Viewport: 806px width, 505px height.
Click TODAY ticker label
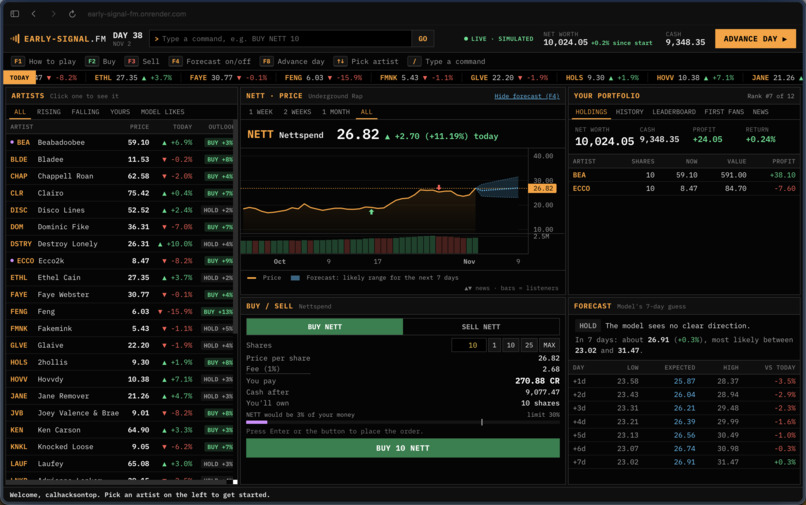(x=20, y=78)
